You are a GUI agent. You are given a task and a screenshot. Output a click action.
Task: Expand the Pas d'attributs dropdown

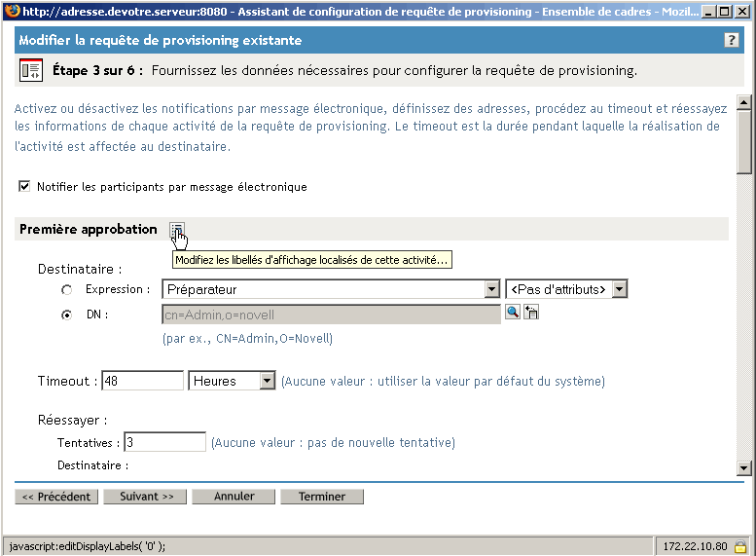coord(619,289)
